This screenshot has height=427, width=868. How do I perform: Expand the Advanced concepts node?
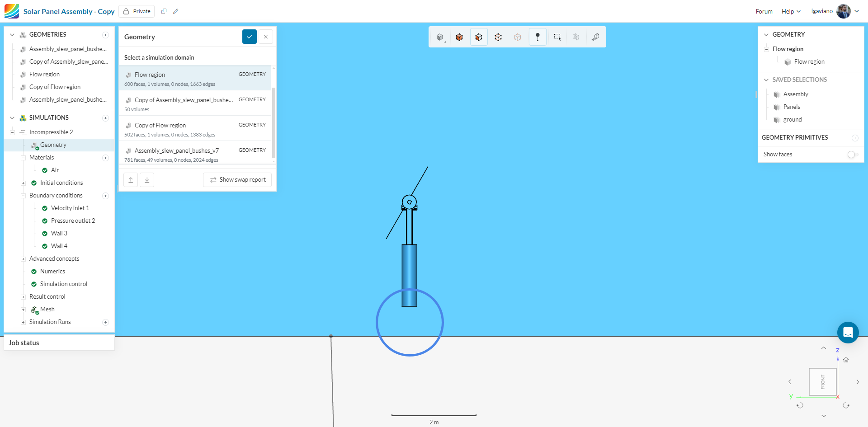pyautogui.click(x=23, y=259)
